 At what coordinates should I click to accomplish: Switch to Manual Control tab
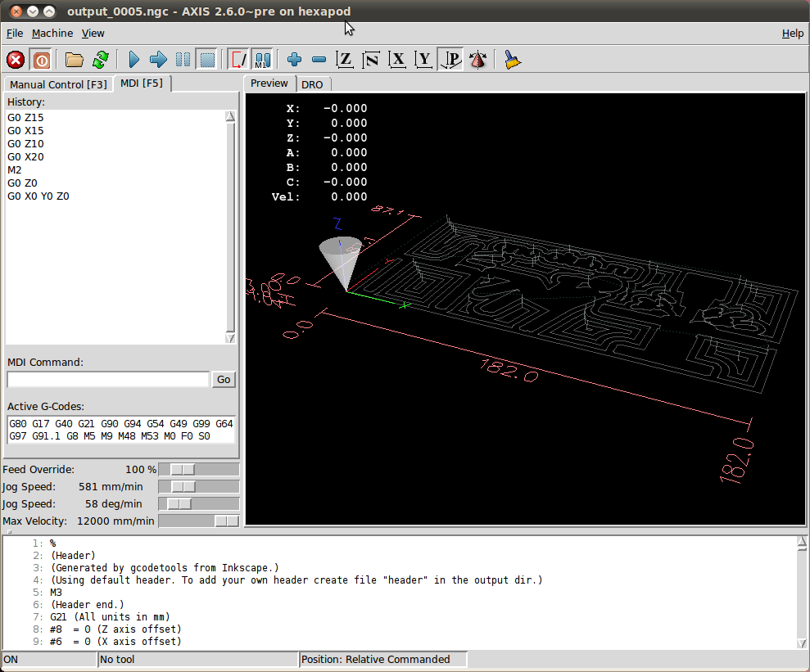58,84
